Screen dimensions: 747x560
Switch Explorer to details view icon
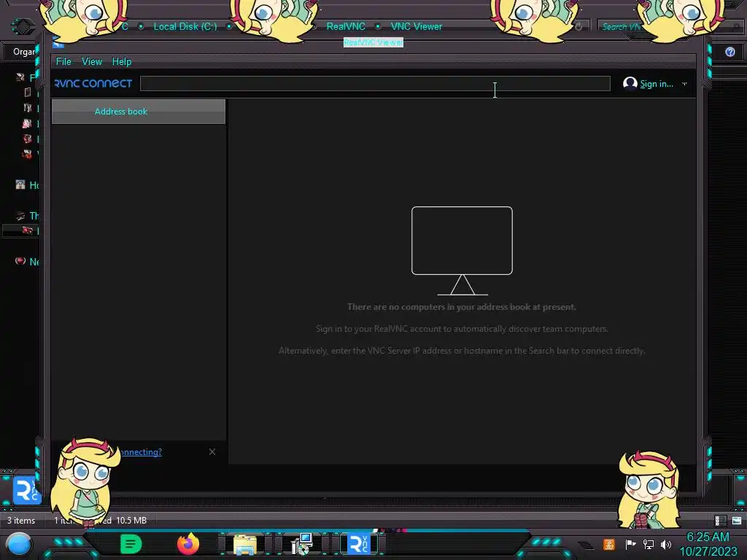coord(720,521)
